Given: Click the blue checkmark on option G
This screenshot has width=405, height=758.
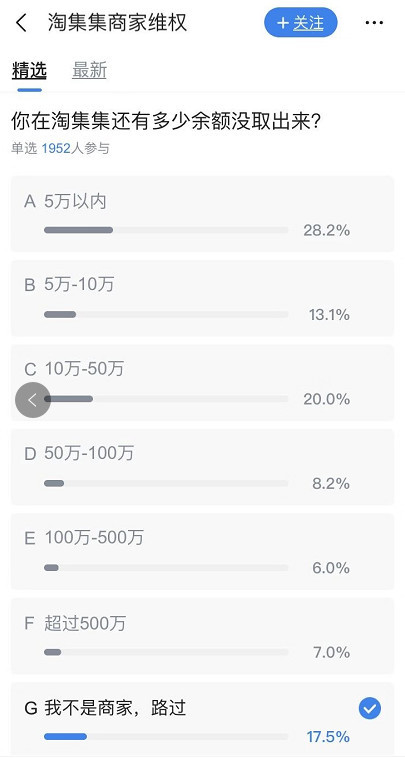Looking at the screenshot, I should tap(370, 709).
